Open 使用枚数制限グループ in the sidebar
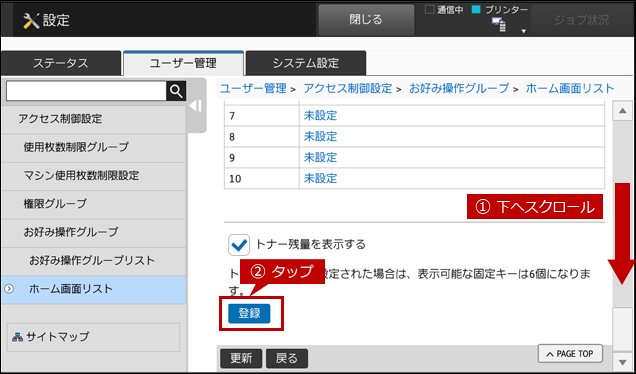 coord(94,147)
